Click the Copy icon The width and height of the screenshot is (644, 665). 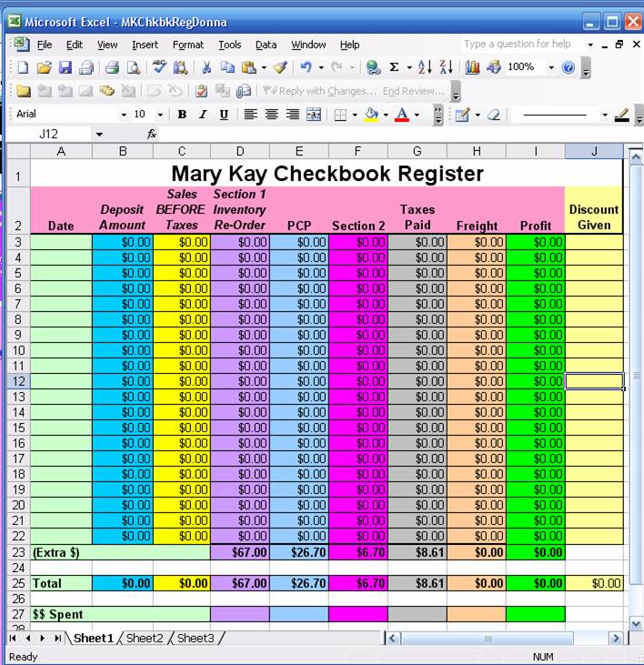tap(227, 67)
